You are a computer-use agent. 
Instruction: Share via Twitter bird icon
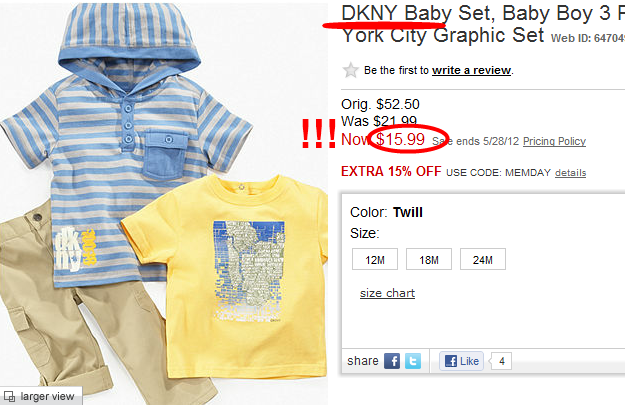click(413, 361)
